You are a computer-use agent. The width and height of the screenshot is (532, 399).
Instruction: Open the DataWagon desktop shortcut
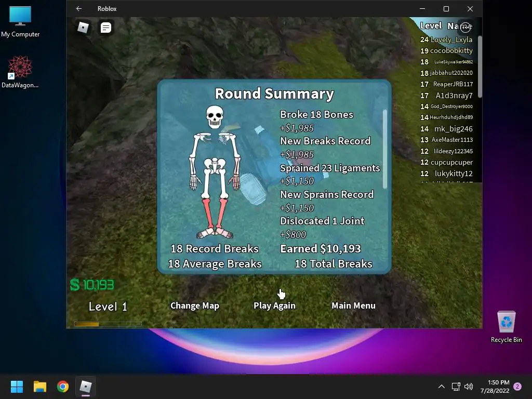(x=20, y=72)
